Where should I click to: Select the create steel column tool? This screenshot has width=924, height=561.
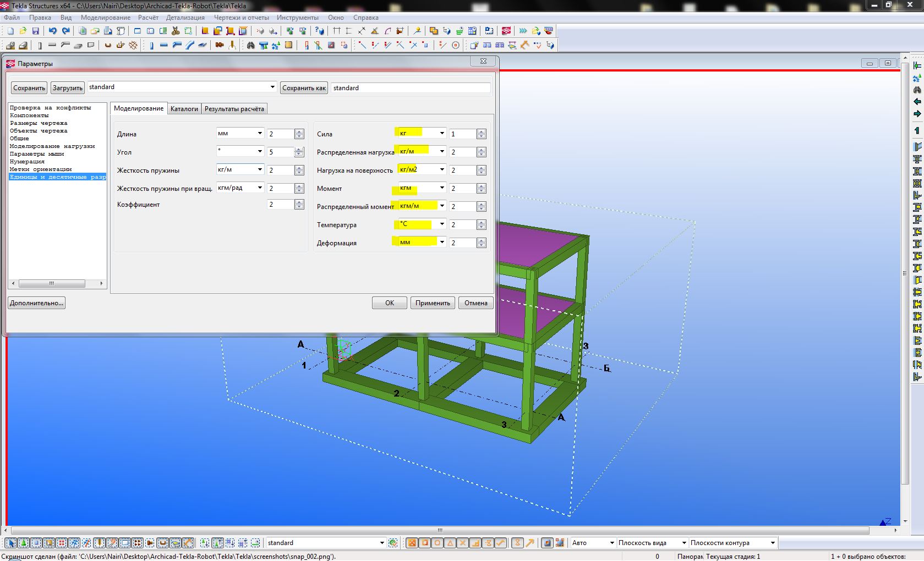coord(151,45)
